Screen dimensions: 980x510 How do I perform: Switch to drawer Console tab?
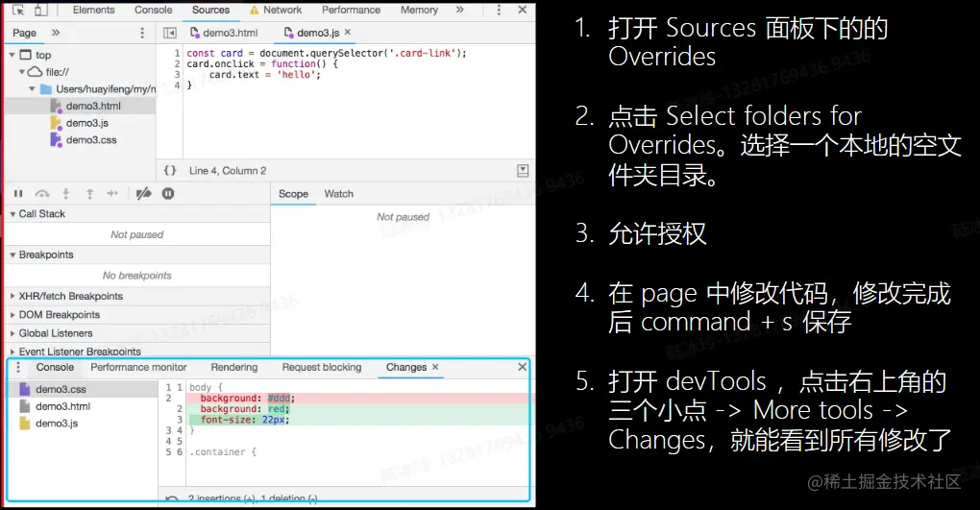click(55, 368)
